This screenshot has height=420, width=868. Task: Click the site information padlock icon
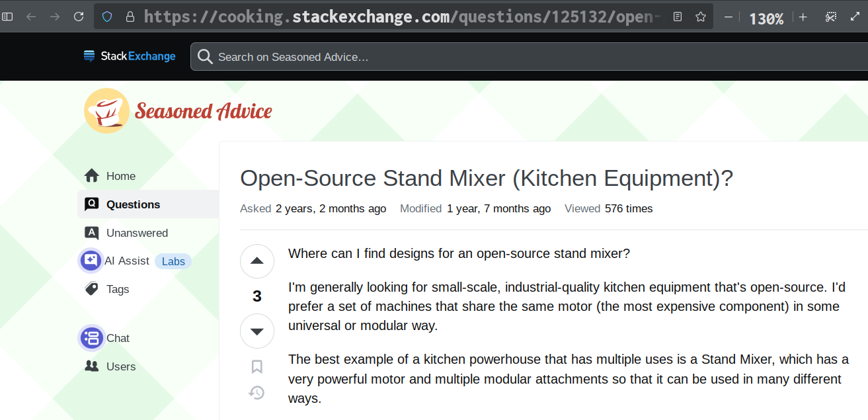(x=130, y=17)
